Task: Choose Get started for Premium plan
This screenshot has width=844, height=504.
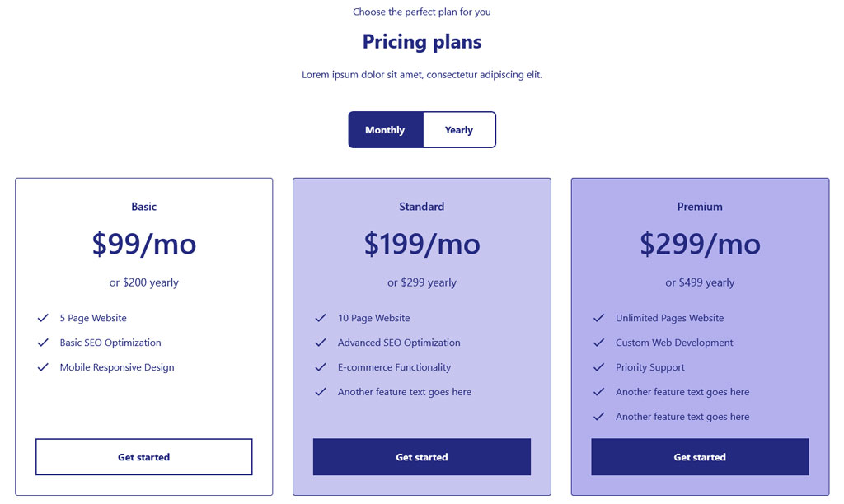Action: click(700, 457)
